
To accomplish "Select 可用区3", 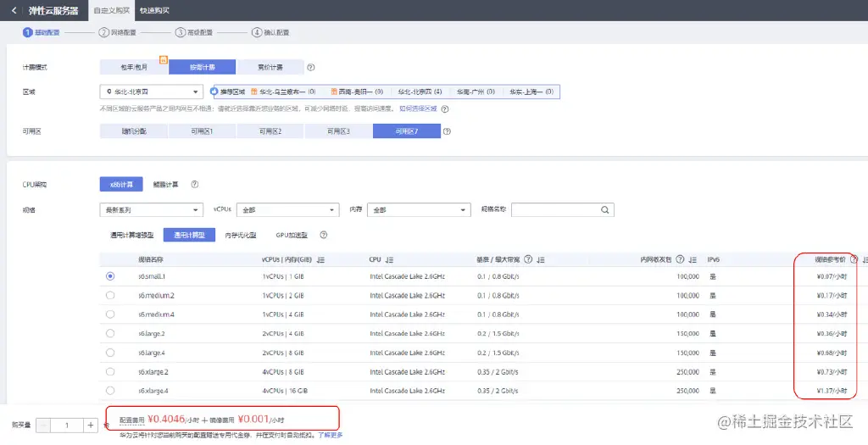I will [x=338, y=131].
